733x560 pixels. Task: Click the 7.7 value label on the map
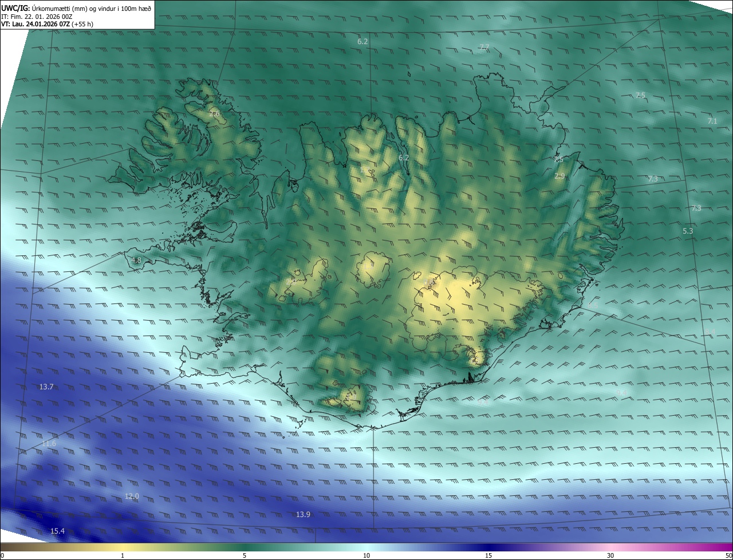[484, 47]
